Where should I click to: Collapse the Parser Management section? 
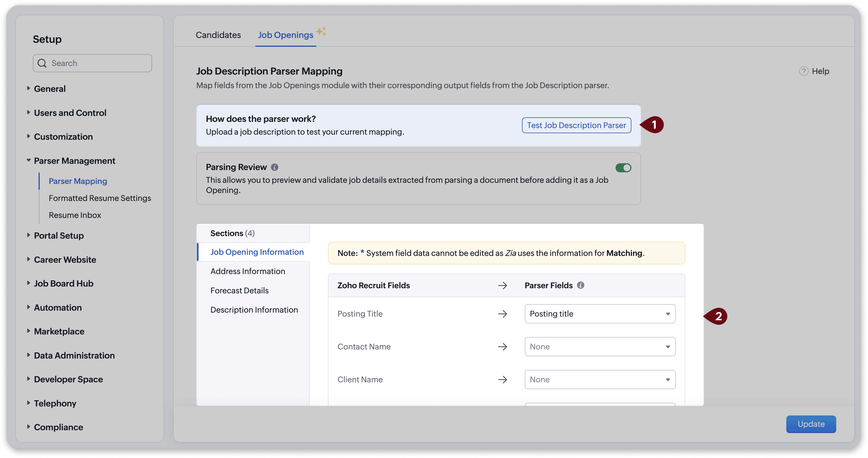tap(74, 161)
